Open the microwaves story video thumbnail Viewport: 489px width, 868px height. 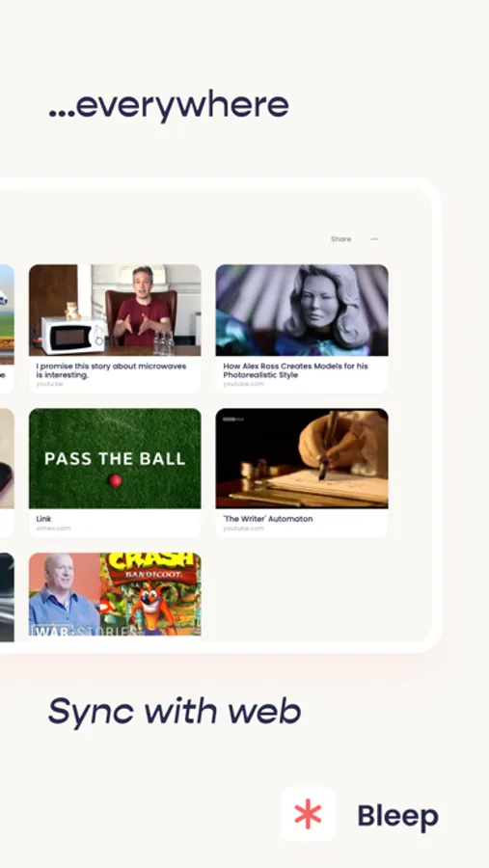pyautogui.click(x=115, y=310)
